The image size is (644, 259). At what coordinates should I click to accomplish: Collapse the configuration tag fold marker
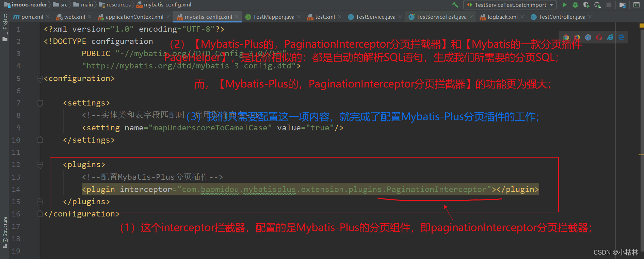point(40,79)
